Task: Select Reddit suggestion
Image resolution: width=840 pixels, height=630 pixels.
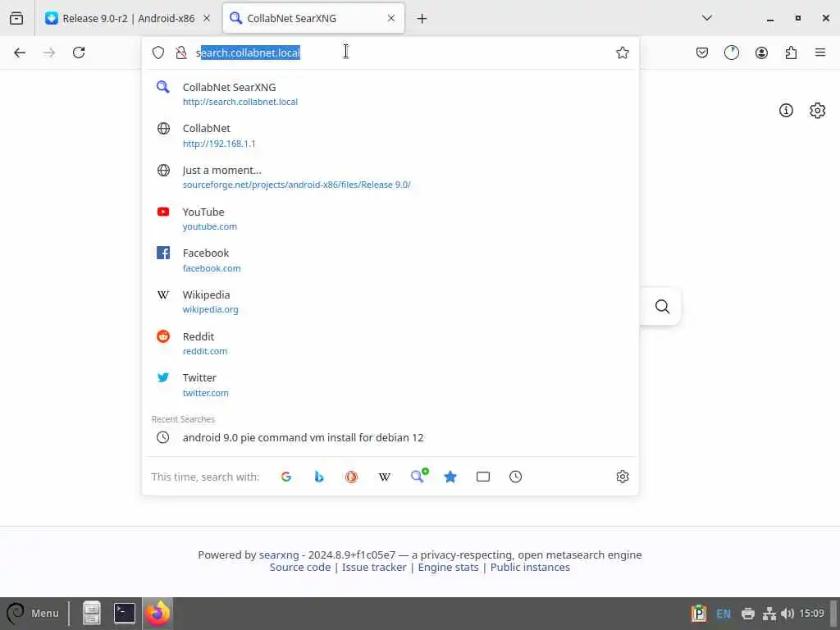Action: [x=390, y=344]
